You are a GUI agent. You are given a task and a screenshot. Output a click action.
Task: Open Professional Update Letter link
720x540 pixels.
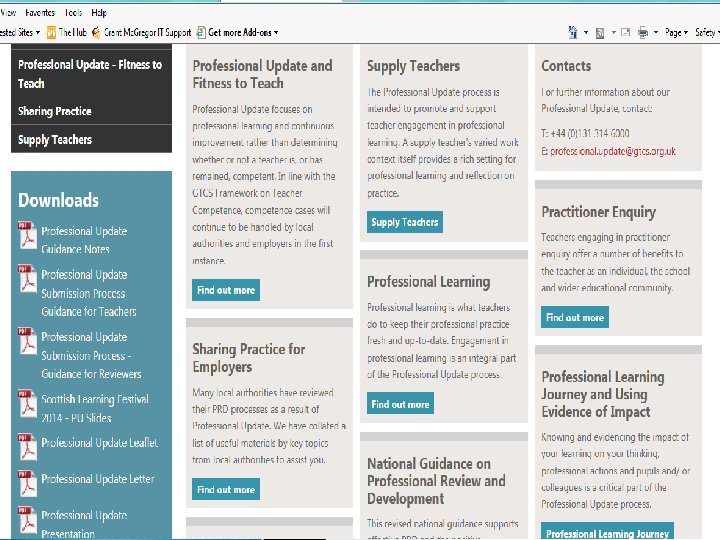pos(98,479)
